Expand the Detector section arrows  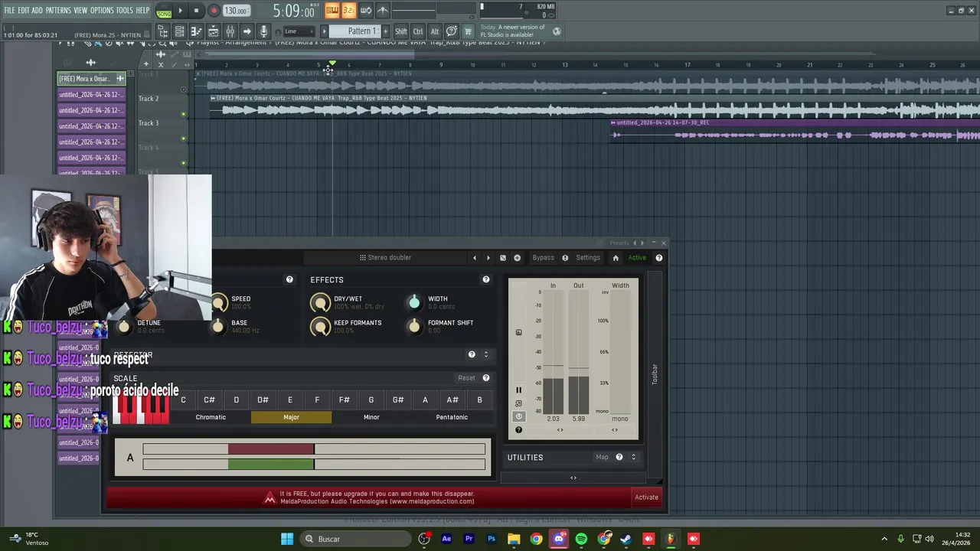pyautogui.click(x=485, y=354)
